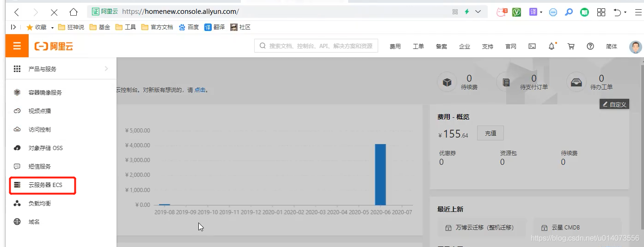
Task: Expand 产品与服务 in the sidebar
Action: coord(61,69)
